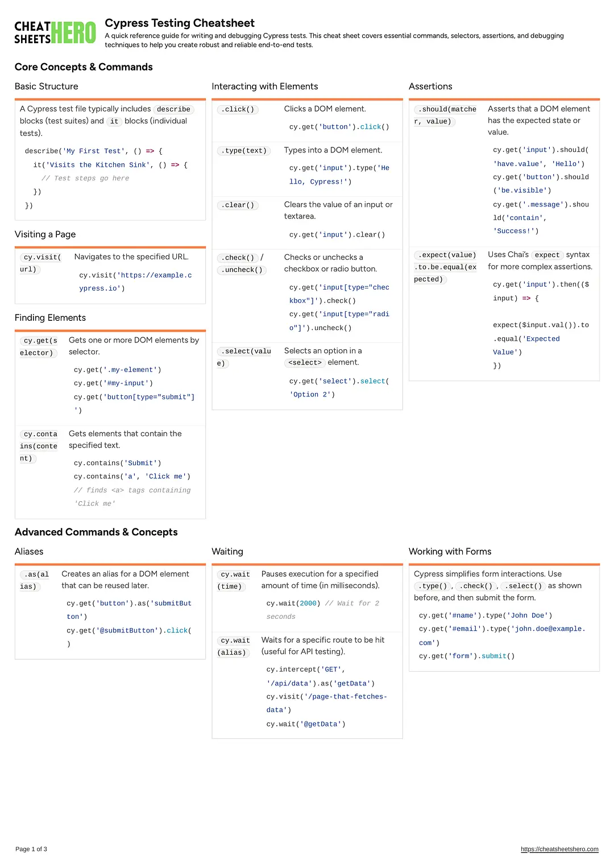Click the cy.get('form').submit() code line
This screenshot has height=868, width=614.
[x=467, y=656]
